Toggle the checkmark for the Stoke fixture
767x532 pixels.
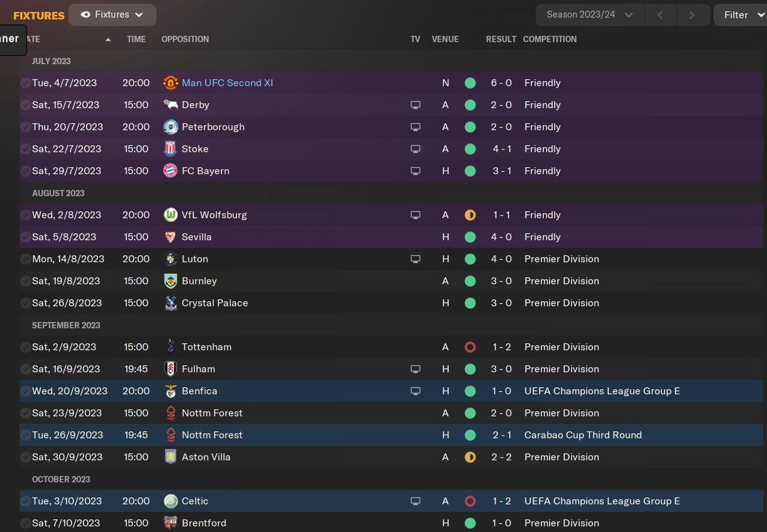click(x=25, y=149)
